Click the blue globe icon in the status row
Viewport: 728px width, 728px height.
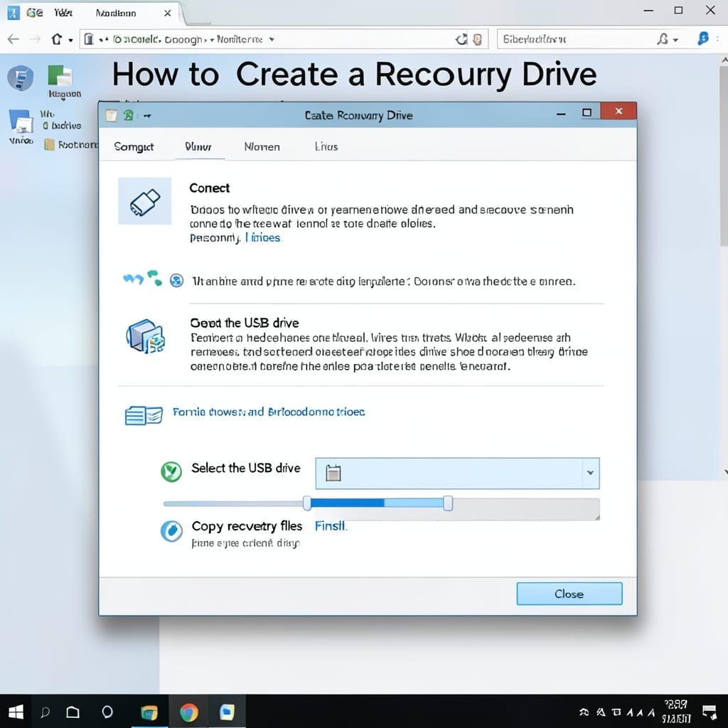click(x=176, y=280)
